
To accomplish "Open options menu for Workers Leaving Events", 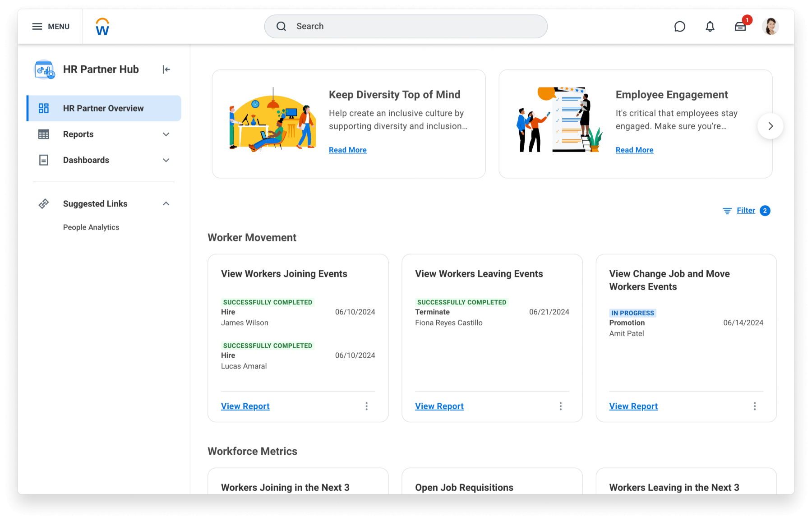I will (x=560, y=406).
